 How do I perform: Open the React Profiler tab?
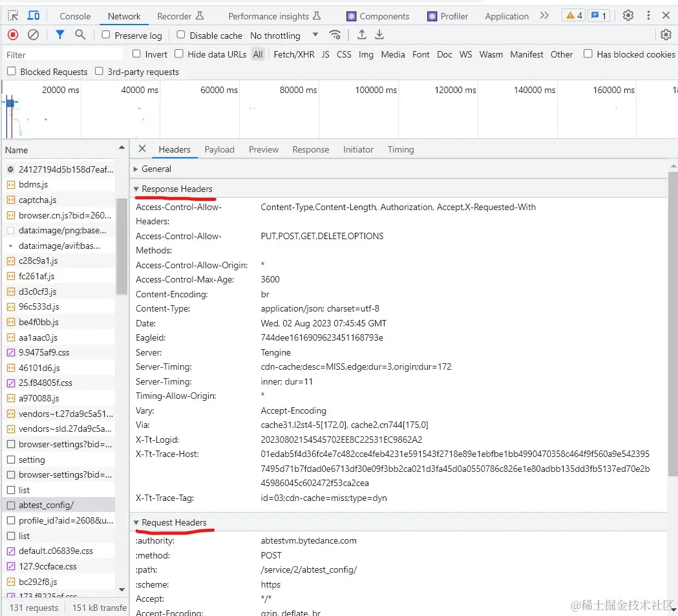[x=447, y=16]
